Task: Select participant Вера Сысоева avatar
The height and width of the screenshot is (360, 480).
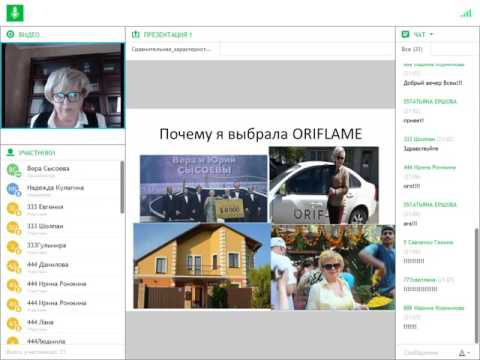Action: [13, 170]
